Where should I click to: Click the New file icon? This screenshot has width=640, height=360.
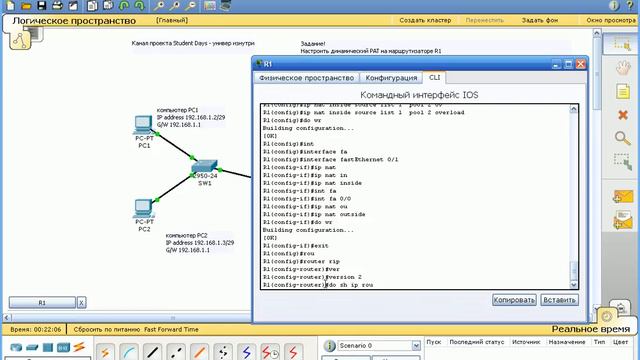click(x=10, y=5)
